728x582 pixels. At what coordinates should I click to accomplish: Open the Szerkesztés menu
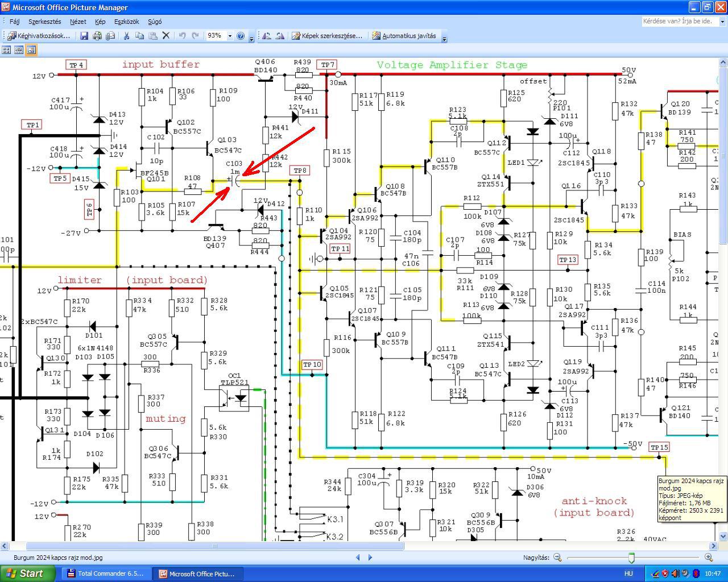(x=44, y=22)
